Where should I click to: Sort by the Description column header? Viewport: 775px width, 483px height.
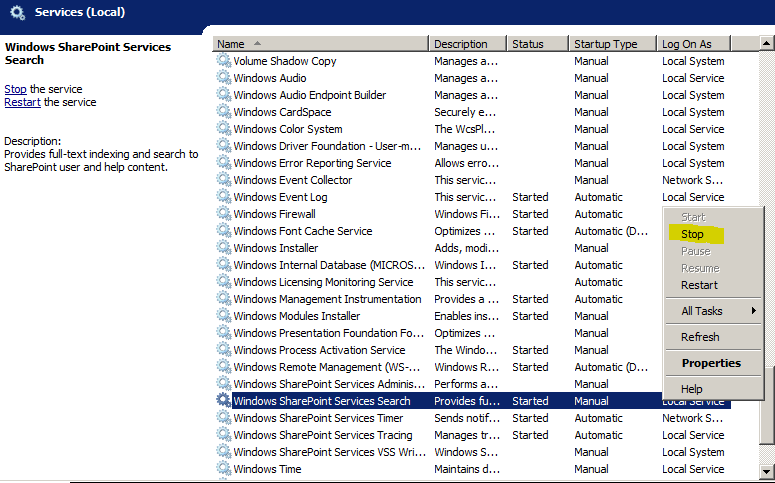click(468, 44)
